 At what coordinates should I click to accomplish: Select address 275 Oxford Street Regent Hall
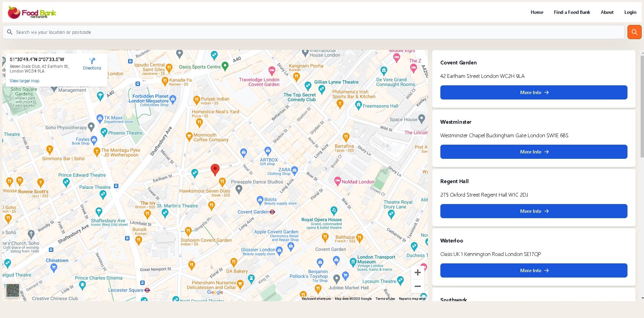[x=484, y=195]
